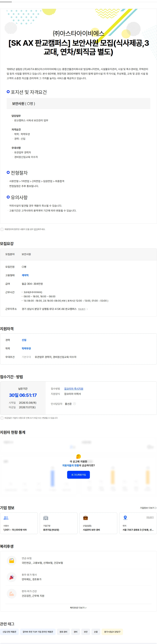The image size is (157, 644).
Task: Click the thinking emoji above 이 공고에 지원한
Action: 78,456
